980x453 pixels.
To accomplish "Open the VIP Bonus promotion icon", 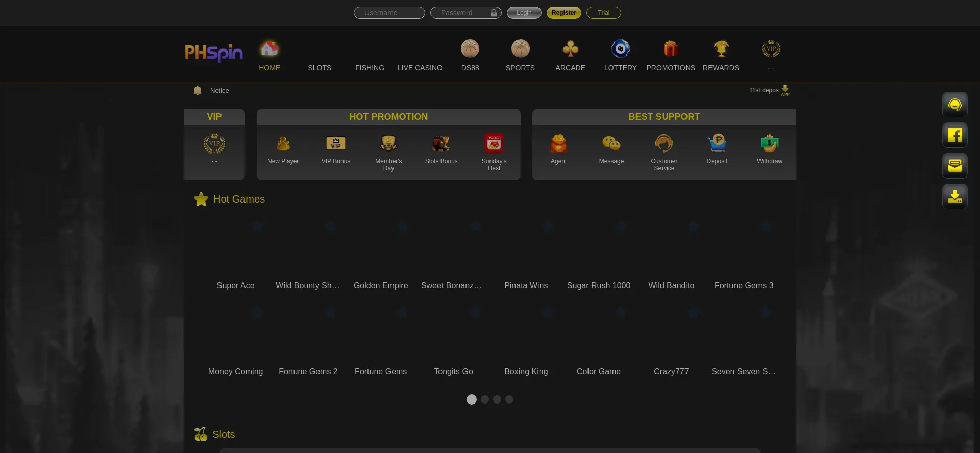I will (x=336, y=144).
